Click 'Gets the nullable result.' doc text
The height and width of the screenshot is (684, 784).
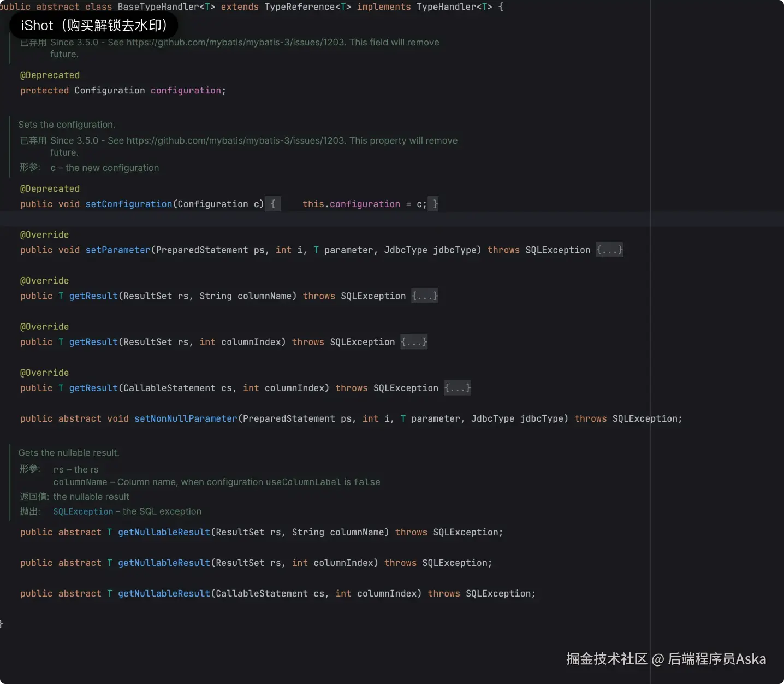pos(69,453)
